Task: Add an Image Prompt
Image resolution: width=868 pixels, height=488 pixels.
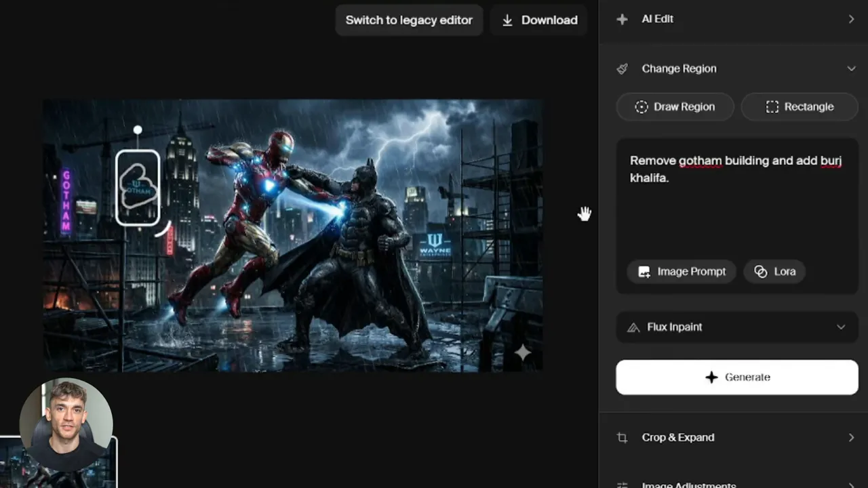Action: point(682,272)
